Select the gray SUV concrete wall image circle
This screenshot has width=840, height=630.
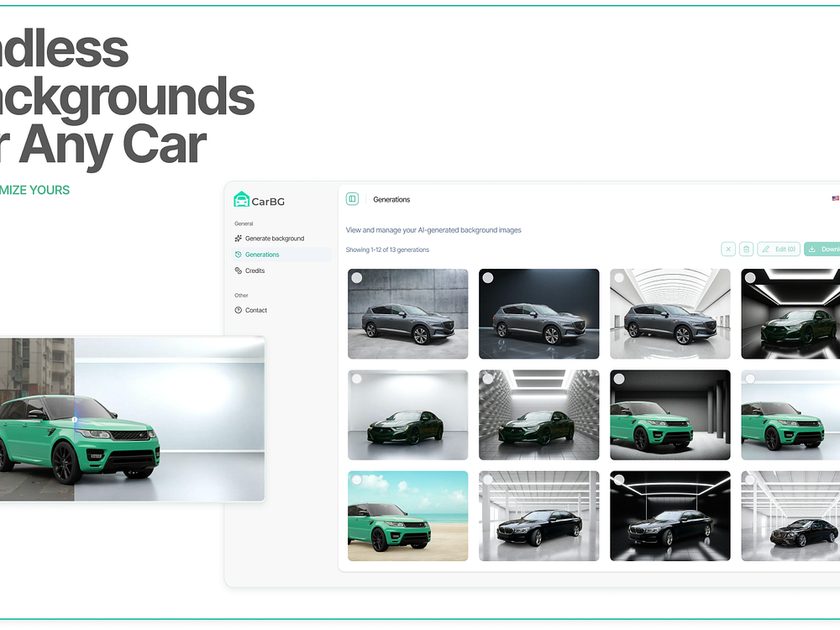point(357,277)
